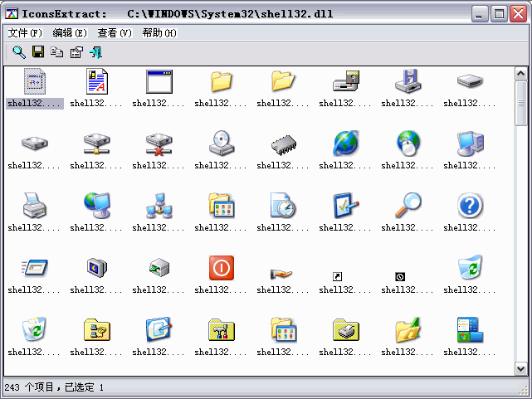Select the Windows taskbar Start menu icon
The height and width of the screenshot is (399, 532).
tap(470, 330)
